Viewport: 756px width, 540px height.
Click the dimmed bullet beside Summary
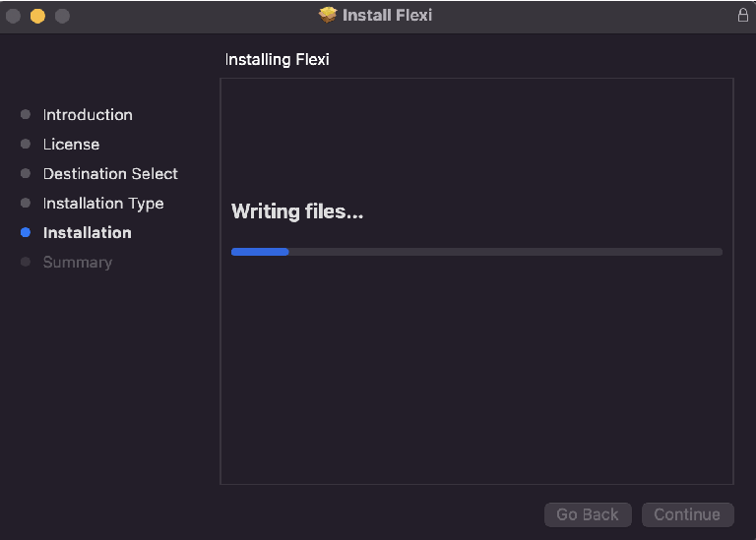pos(26,263)
